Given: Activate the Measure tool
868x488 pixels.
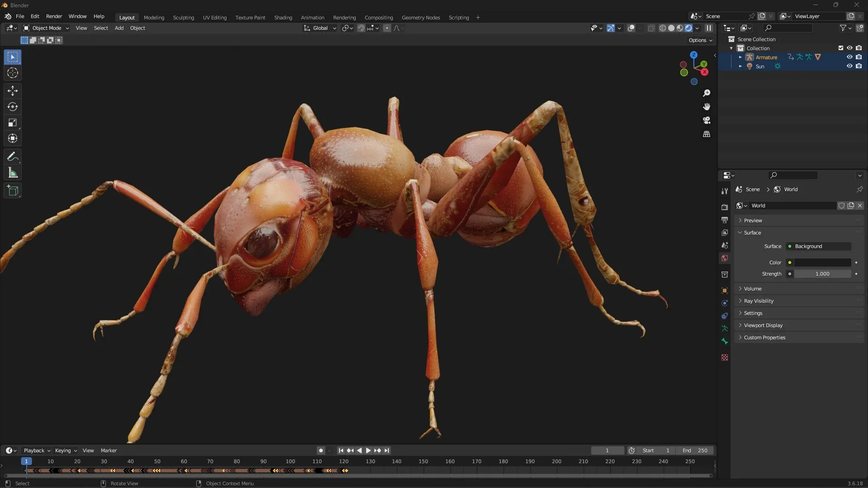Looking at the screenshot, I should 12,172.
